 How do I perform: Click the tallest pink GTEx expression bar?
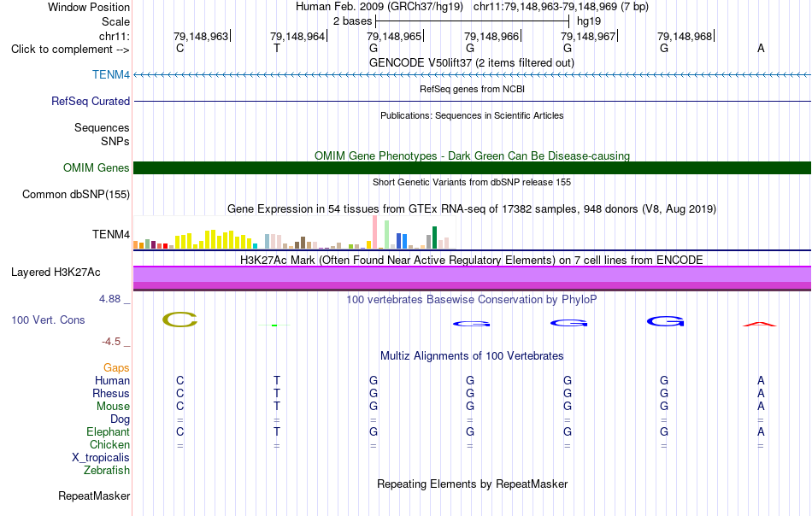coord(375,232)
